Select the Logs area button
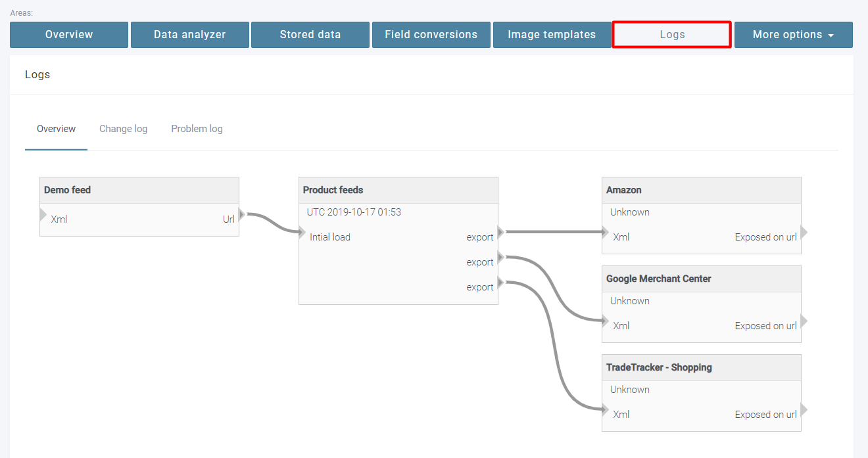 pos(672,35)
